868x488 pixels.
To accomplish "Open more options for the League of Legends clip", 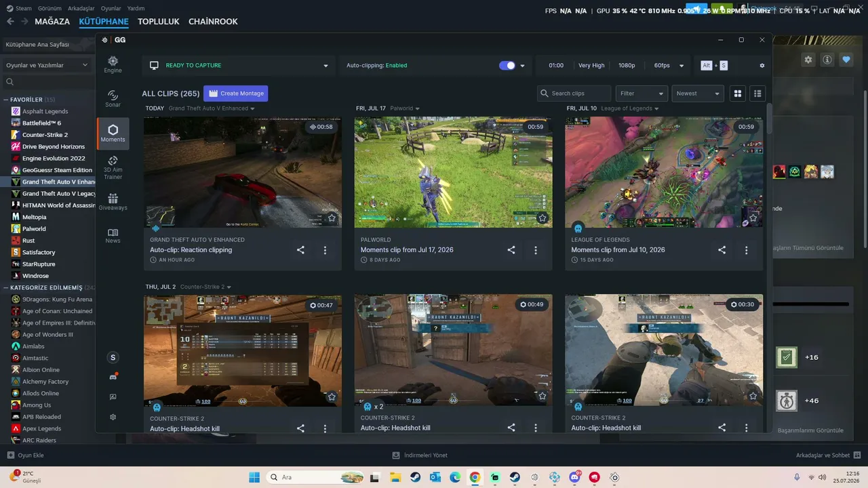I will pos(746,250).
